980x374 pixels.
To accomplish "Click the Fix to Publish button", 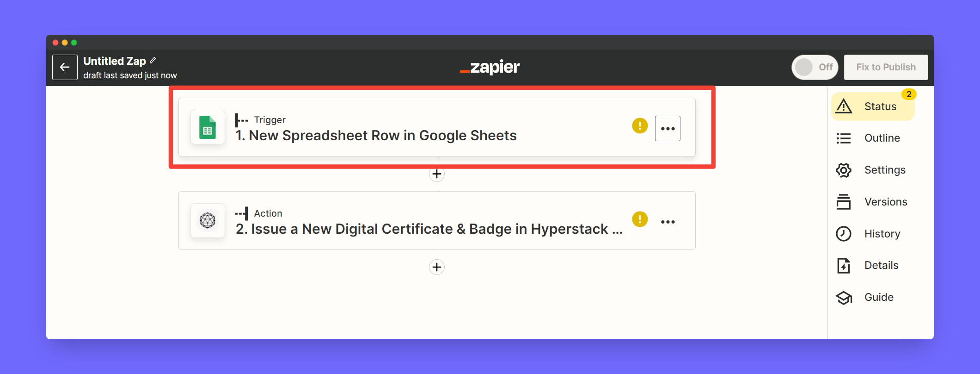I will point(886,68).
